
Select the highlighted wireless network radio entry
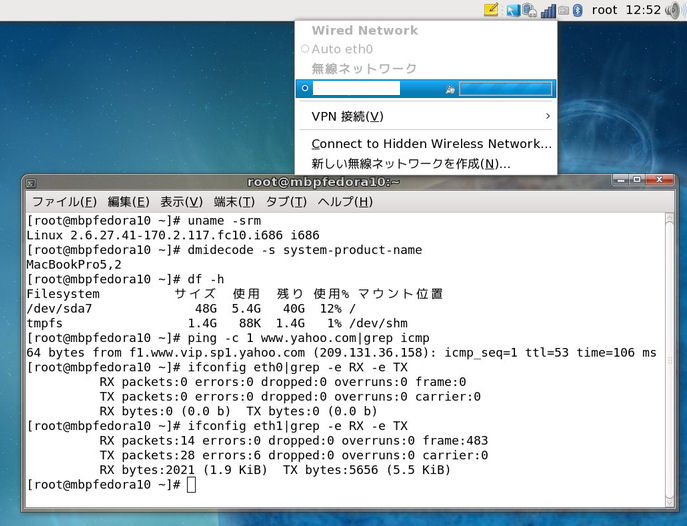[x=305, y=88]
